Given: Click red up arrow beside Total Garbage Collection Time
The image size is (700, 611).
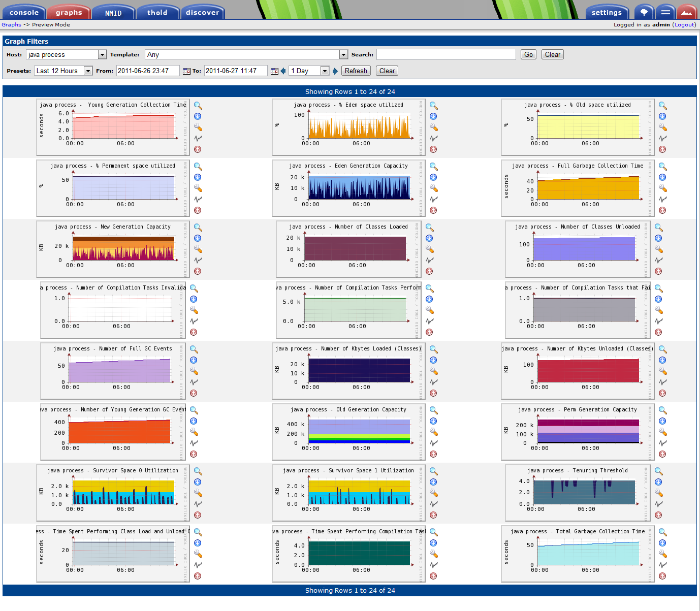Looking at the screenshot, I should [x=662, y=576].
